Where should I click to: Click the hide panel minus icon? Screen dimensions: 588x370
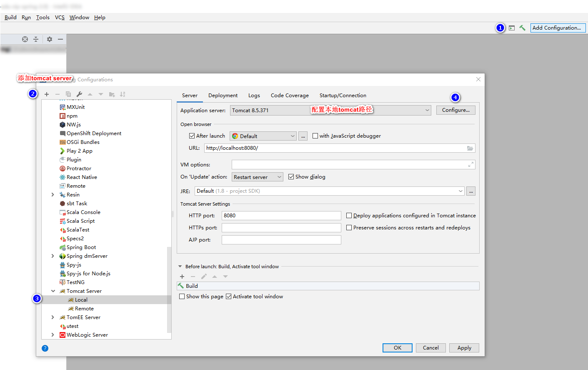tap(60, 39)
